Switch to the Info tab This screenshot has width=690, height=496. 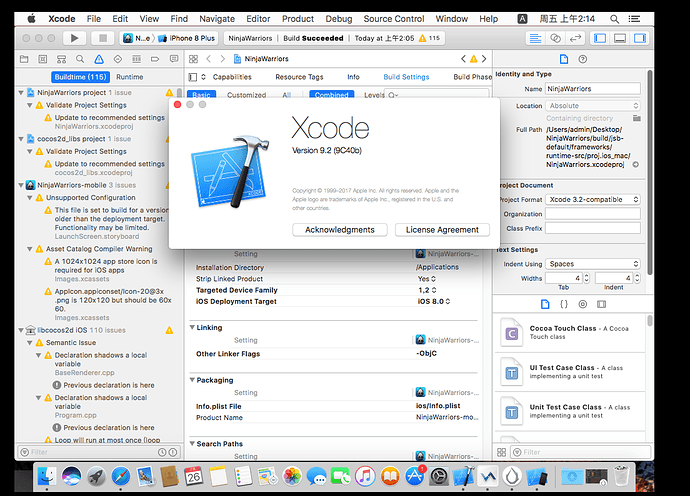click(x=353, y=77)
